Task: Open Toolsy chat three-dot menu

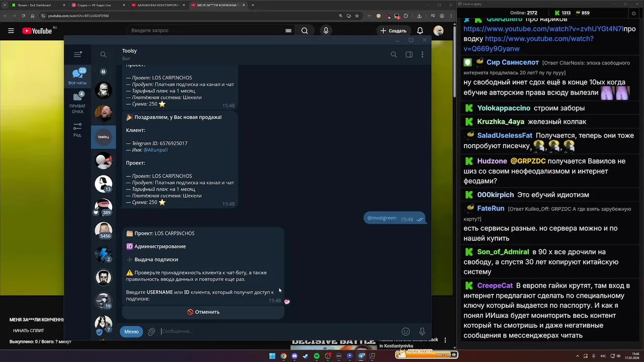Action: pos(422,54)
